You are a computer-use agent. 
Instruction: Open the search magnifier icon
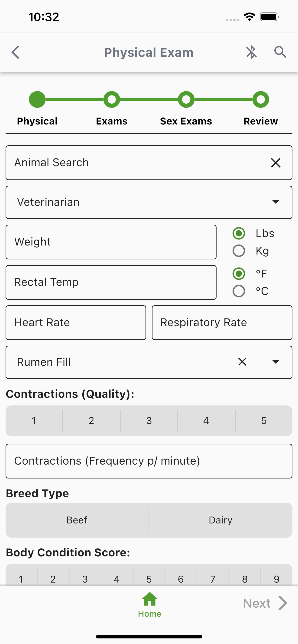click(280, 52)
